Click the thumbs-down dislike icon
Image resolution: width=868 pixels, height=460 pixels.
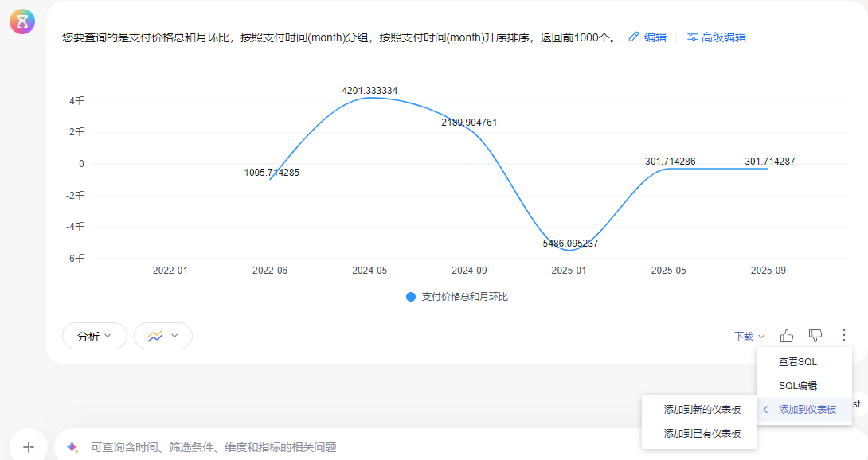815,336
